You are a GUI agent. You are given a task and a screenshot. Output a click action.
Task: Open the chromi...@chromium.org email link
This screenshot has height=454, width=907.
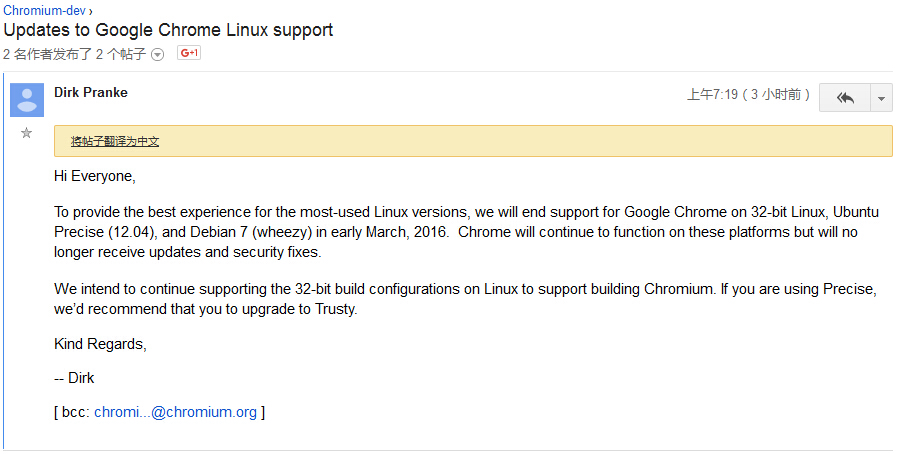click(175, 412)
